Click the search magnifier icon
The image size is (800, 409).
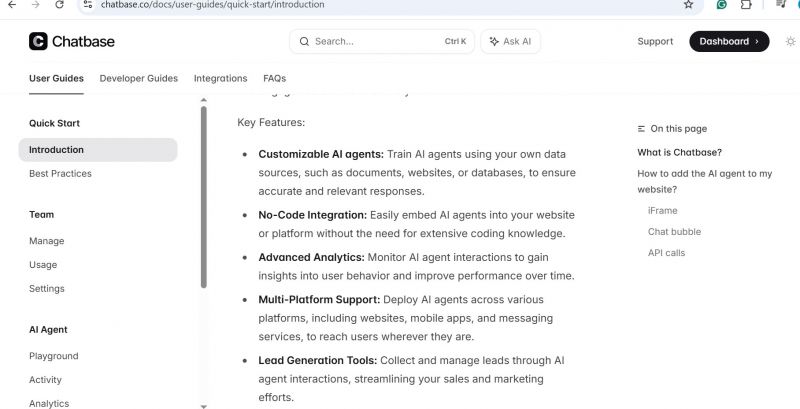click(x=304, y=41)
